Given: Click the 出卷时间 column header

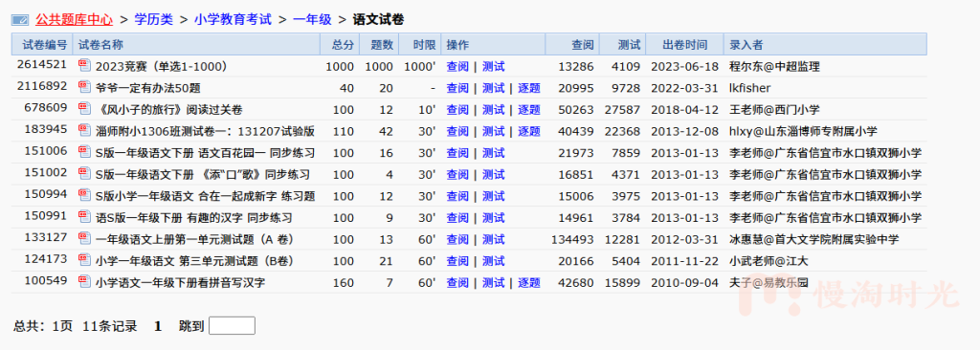Looking at the screenshot, I should [685, 45].
